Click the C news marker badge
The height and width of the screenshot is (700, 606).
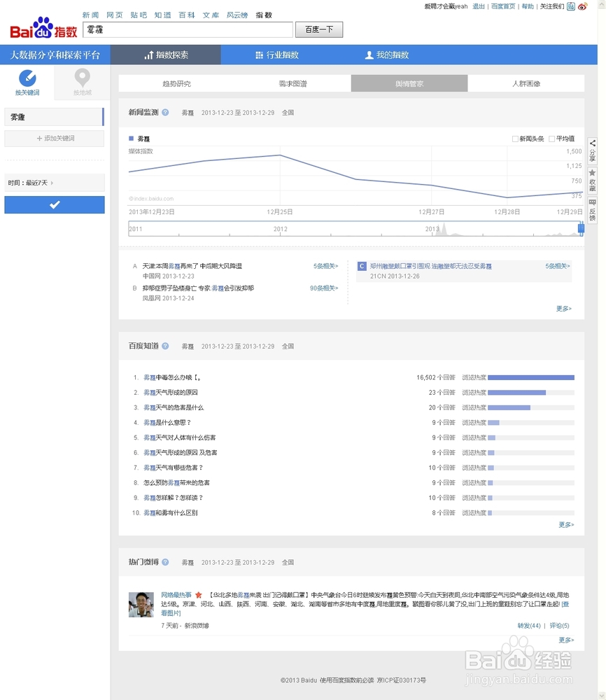(362, 266)
